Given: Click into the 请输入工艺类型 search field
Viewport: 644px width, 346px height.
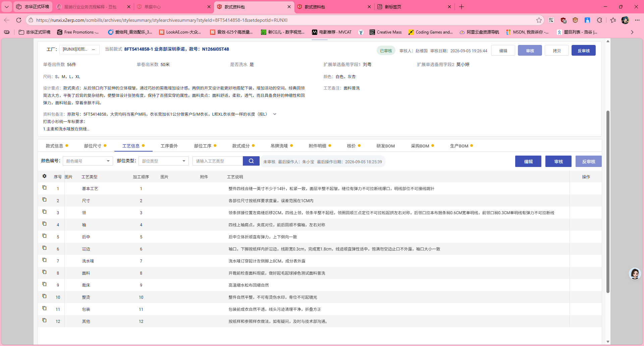Looking at the screenshot, I should [x=218, y=161].
